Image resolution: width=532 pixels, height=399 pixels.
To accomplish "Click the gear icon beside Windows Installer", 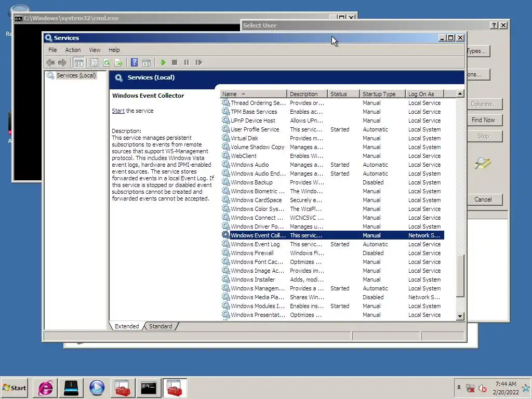I will coord(225,279).
